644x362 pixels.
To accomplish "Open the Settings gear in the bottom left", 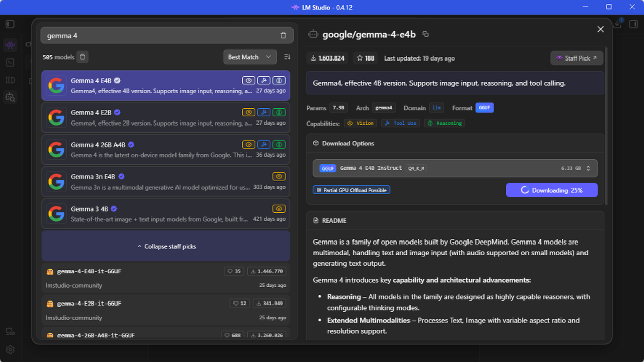I will coord(10,349).
